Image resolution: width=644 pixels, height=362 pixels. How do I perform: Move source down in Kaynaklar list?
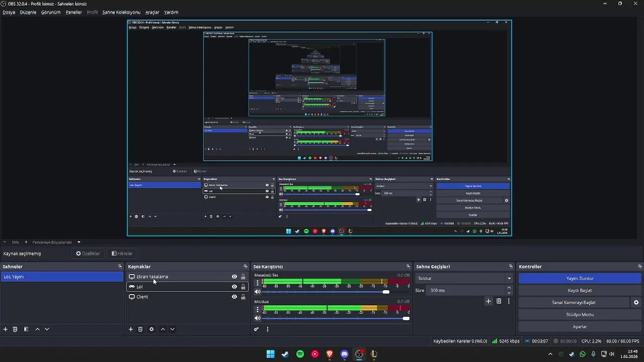(172, 329)
